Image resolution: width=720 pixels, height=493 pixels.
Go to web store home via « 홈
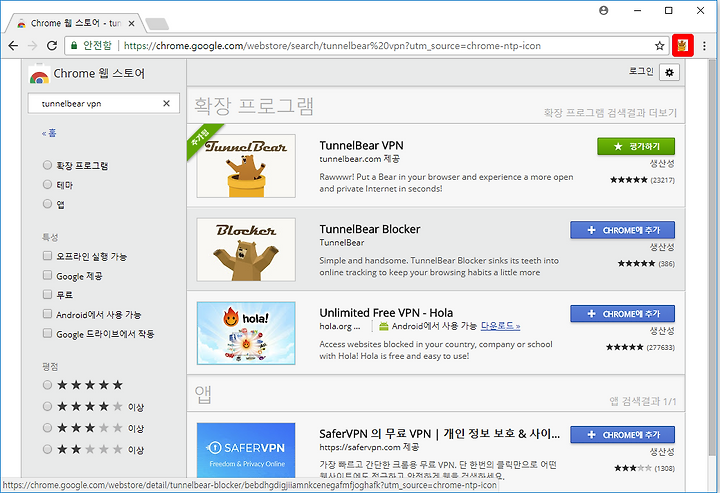(49, 133)
